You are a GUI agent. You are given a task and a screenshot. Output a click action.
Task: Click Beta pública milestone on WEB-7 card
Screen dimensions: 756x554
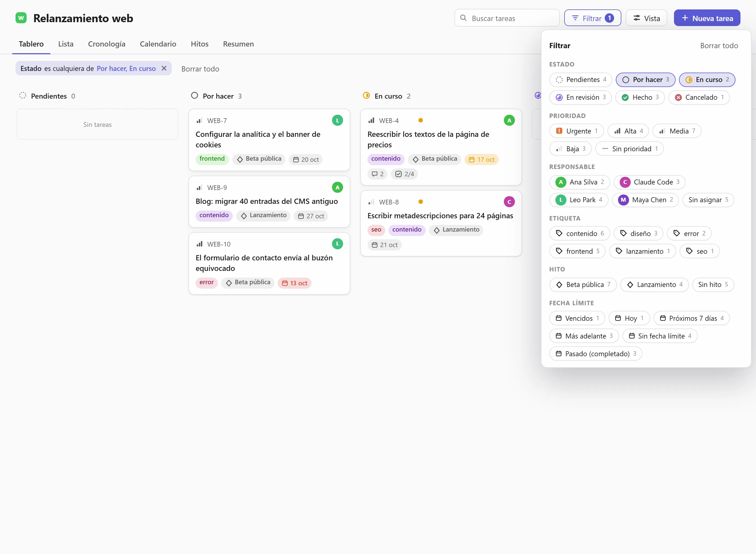(259, 159)
